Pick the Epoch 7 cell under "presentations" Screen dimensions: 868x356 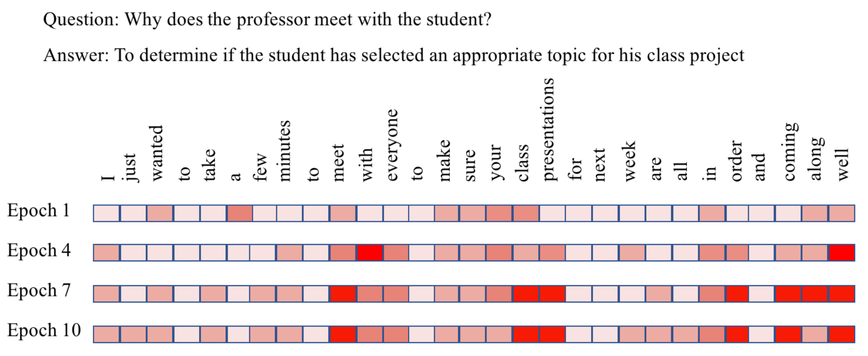(552, 293)
